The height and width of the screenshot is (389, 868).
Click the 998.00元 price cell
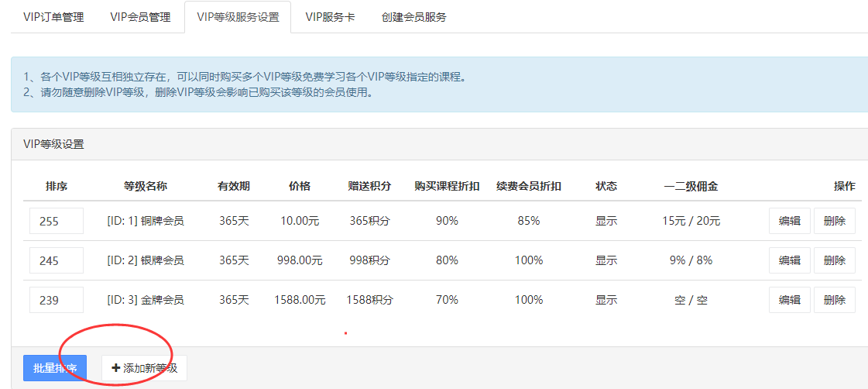coord(300,260)
